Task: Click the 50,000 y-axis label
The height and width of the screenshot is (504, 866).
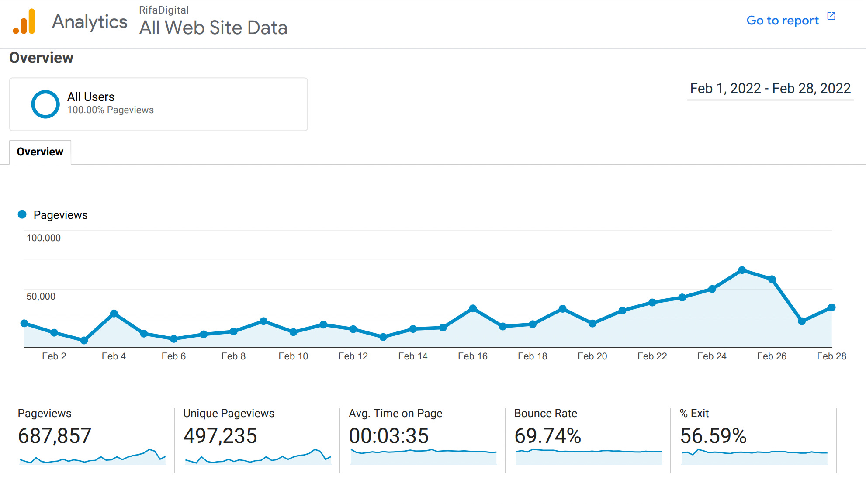Action: 41,297
